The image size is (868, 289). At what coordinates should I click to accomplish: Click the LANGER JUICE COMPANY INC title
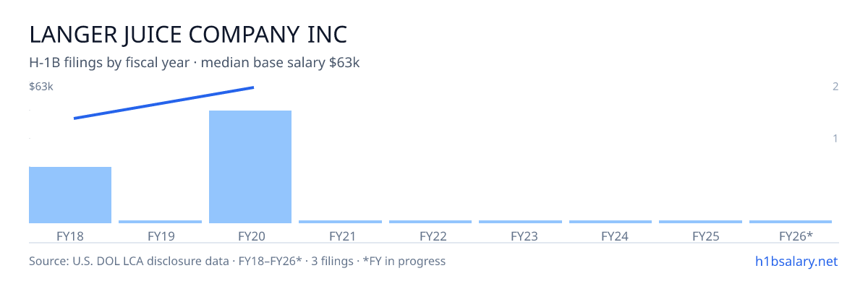pos(188,35)
